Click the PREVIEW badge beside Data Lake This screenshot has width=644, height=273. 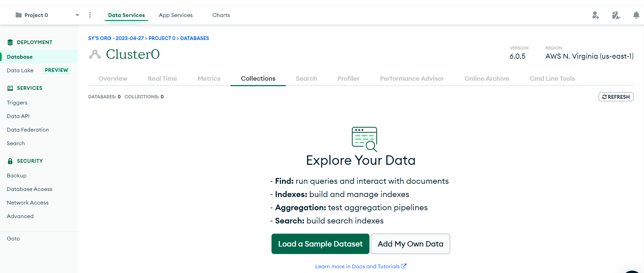[x=56, y=70]
